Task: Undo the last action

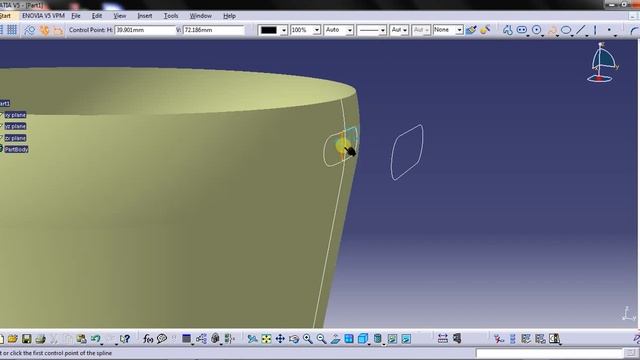Action: point(95,339)
